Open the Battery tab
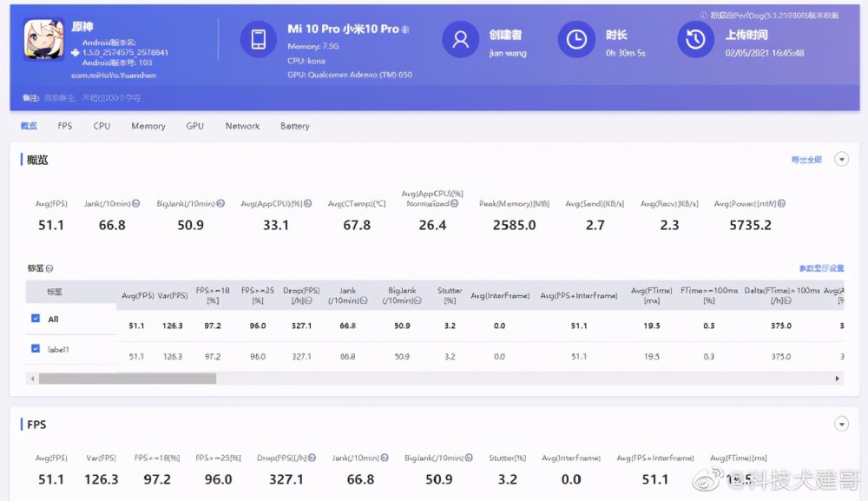This screenshot has width=868, height=501. click(295, 127)
